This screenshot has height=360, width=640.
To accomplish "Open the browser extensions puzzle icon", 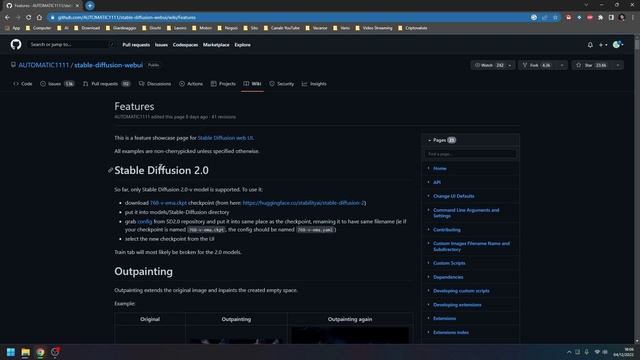I will pyautogui.click(x=600, y=18).
